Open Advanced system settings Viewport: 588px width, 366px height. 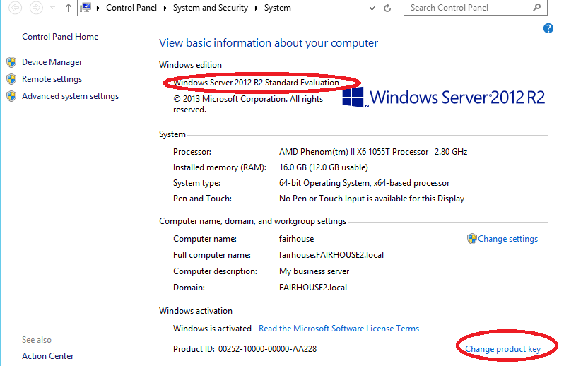tap(70, 96)
